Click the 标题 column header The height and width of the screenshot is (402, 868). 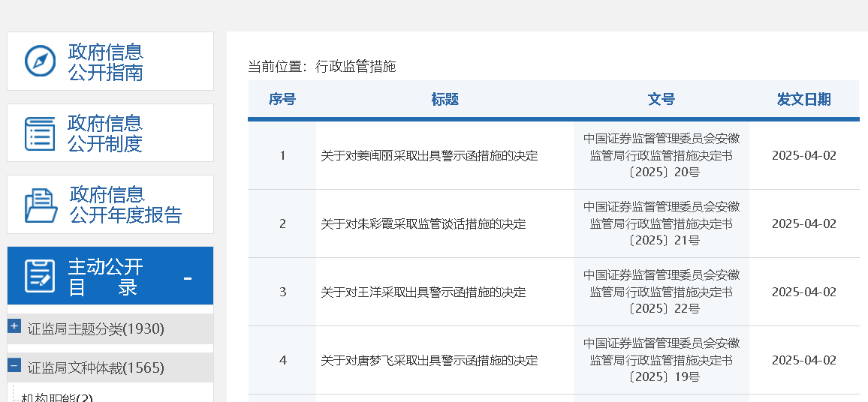tap(445, 100)
